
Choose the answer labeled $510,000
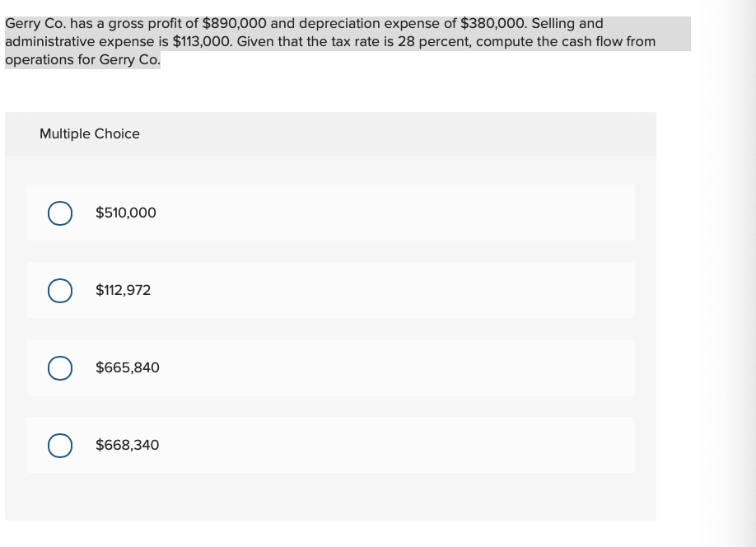pos(125,213)
